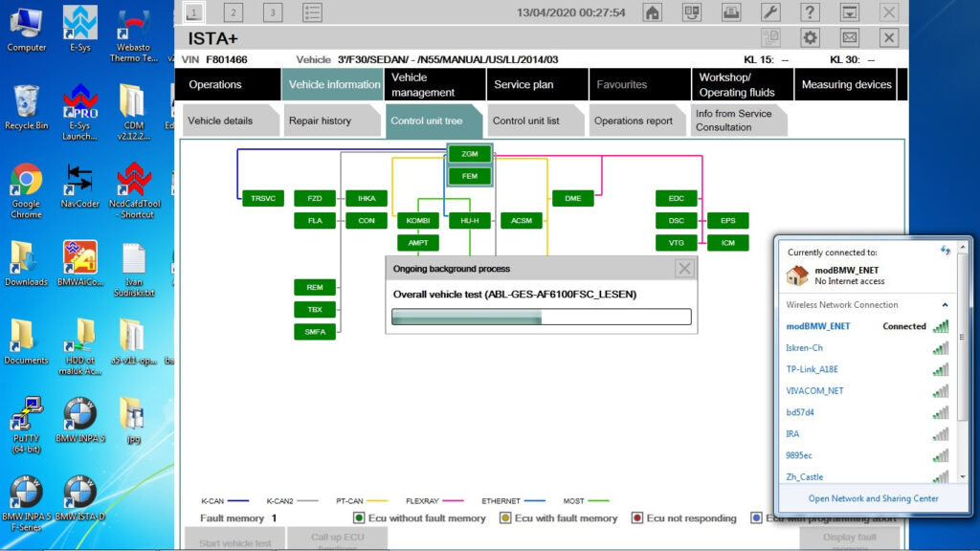Click the overall vehicle test progress bar

542,317
